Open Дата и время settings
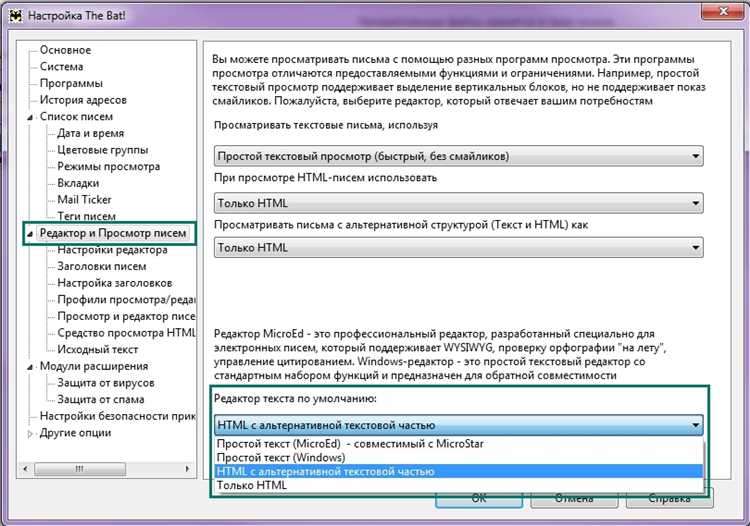This screenshot has width=750, height=526. point(90,133)
